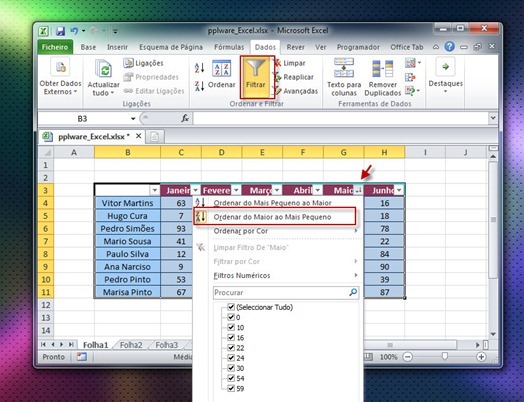Close the pplware_Excel.xlsx document tab
The image size is (524, 402).
(x=138, y=136)
